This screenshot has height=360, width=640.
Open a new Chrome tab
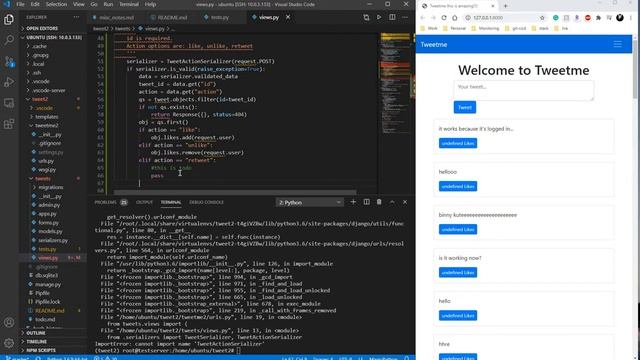(x=505, y=6)
